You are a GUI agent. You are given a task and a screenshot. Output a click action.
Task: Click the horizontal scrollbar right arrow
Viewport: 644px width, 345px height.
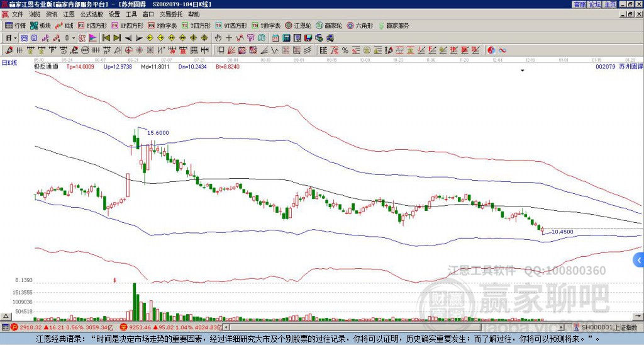(562, 327)
